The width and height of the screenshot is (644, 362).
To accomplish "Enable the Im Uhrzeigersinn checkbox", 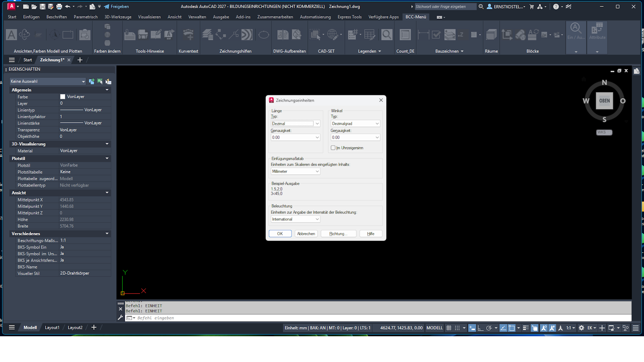I will pyautogui.click(x=333, y=148).
